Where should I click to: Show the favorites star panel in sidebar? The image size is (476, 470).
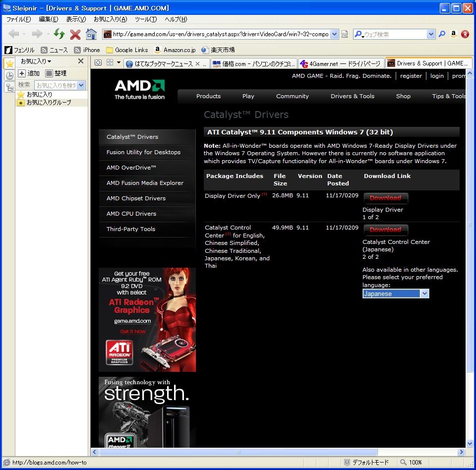pos(9,63)
